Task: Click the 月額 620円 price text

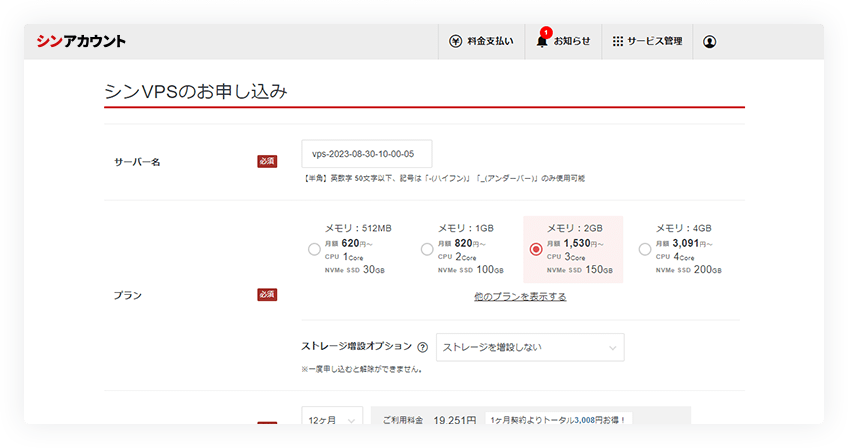Action: pyautogui.click(x=349, y=243)
